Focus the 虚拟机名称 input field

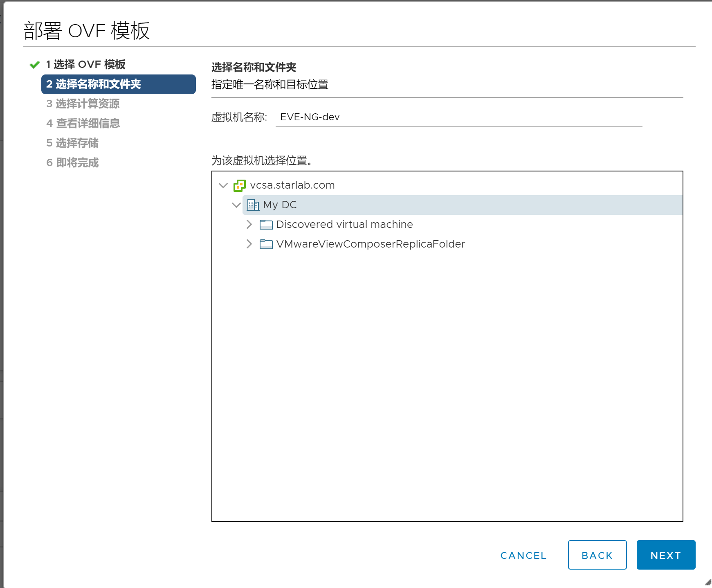[x=459, y=117]
